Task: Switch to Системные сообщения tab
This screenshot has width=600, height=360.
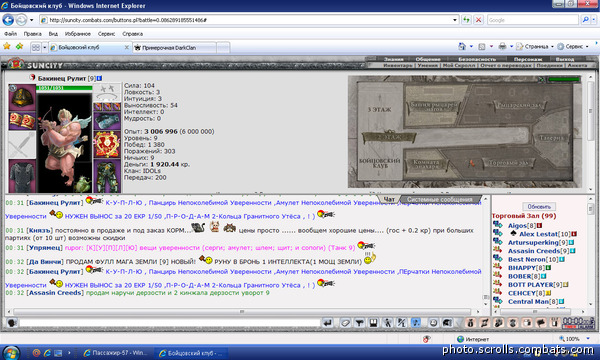Action: point(439,199)
